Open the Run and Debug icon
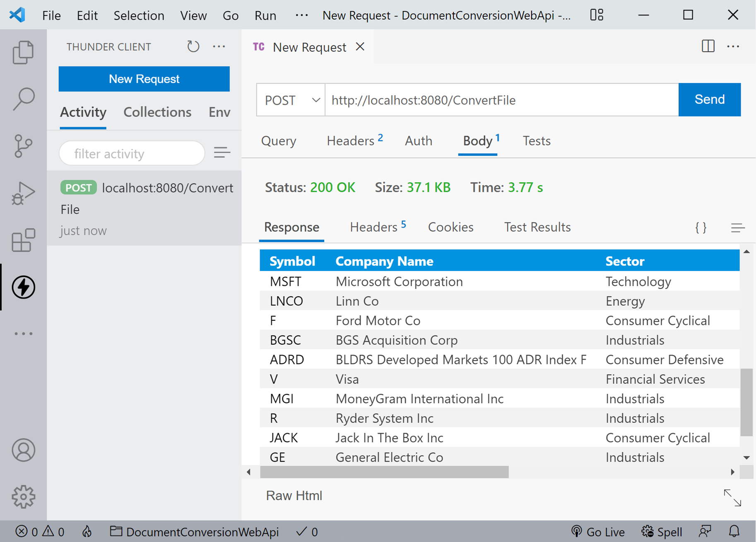The height and width of the screenshot is (542, 756). coord(23,193)
